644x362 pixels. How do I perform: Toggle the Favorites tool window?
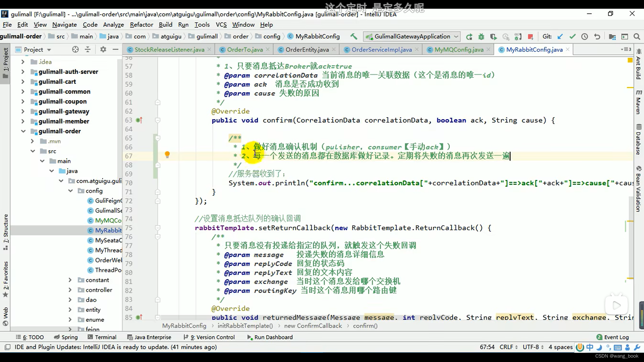(x=5, y=279)
